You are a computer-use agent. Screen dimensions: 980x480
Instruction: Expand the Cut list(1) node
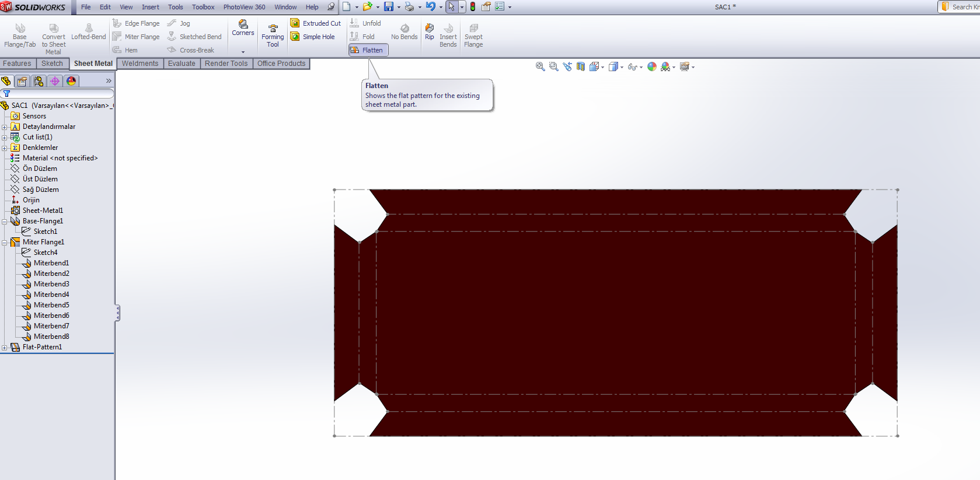[x=5, y=138]
